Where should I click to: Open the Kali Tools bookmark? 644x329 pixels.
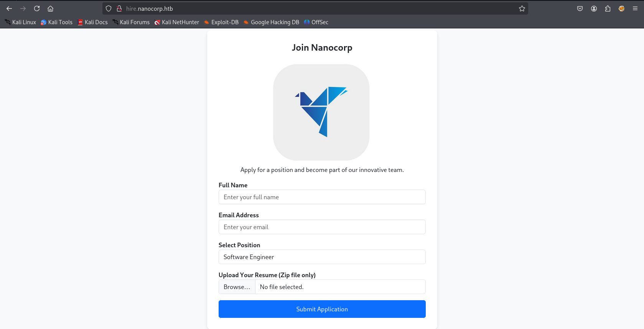[57, 22]
